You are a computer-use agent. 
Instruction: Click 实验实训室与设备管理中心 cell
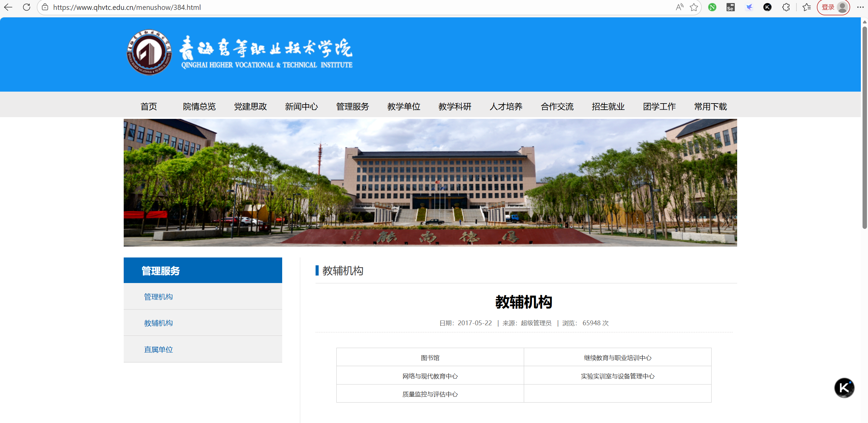618,376
